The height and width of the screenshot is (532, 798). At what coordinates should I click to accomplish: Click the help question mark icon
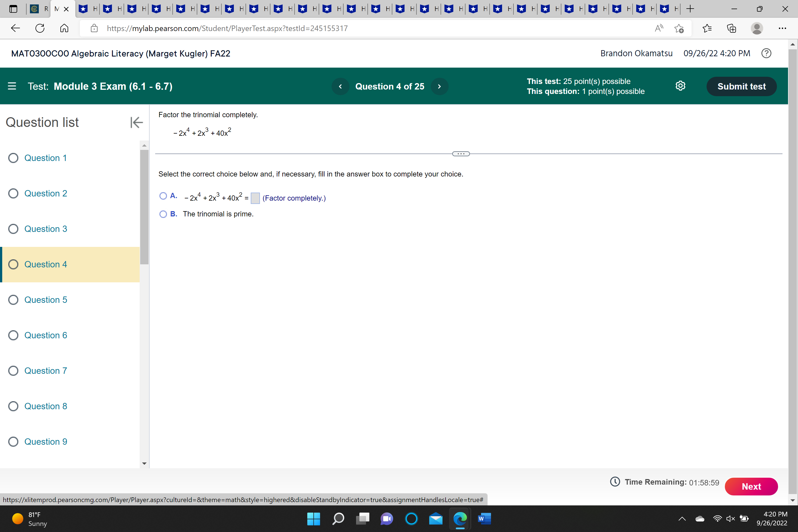coord(766,53)
